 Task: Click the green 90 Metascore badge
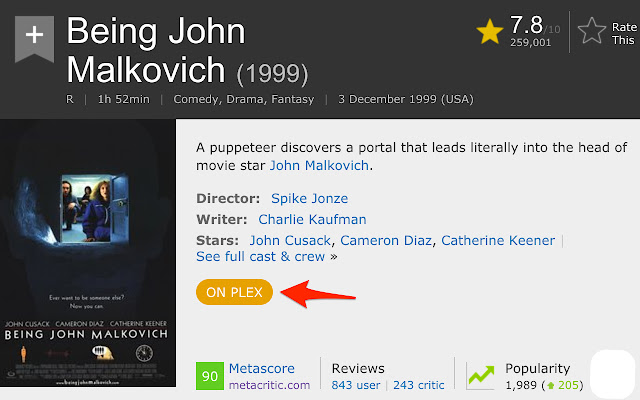pyautogui.click(x=209, y=376)
